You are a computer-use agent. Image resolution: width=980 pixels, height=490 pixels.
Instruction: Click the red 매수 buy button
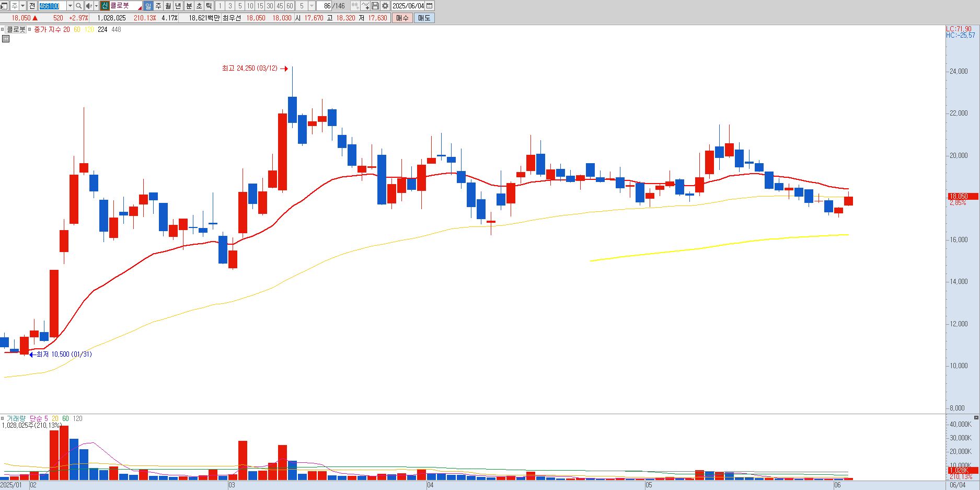(x=402, y=18)
